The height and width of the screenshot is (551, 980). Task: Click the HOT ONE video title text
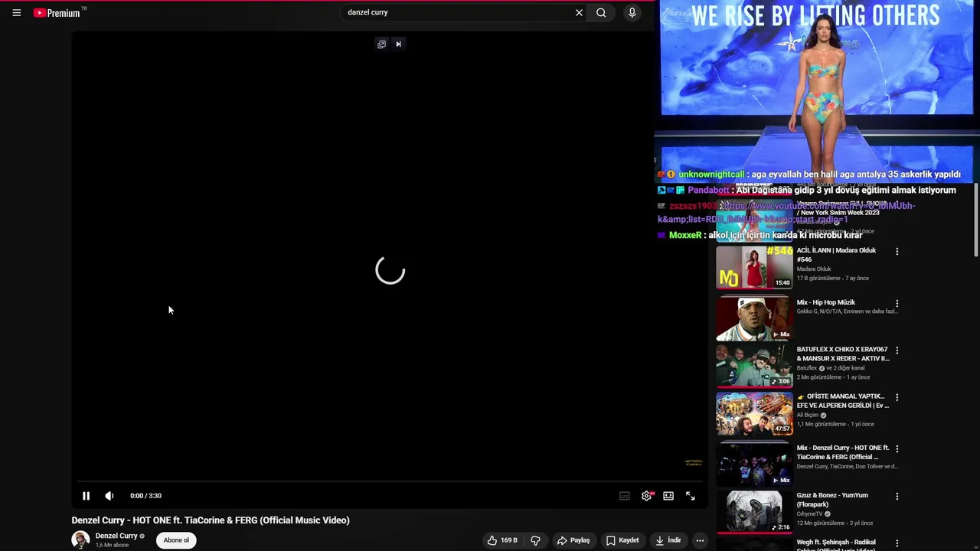pos(211,520)
